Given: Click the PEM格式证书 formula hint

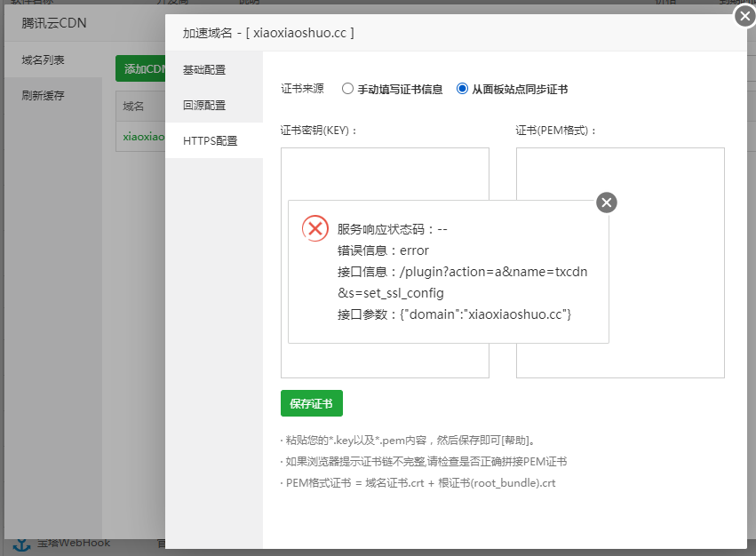Looking at the screenshot, I should 420,482.
